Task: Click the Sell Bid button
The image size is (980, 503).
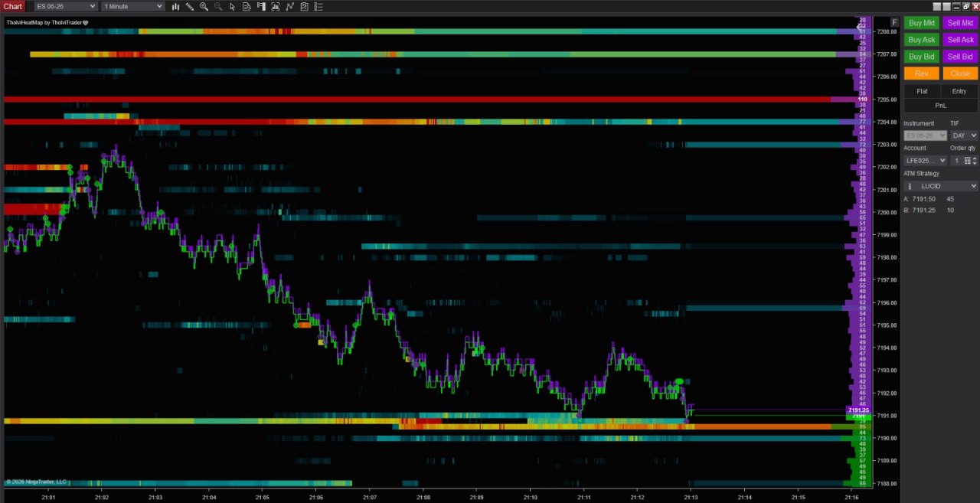Action: click(960, 57)
